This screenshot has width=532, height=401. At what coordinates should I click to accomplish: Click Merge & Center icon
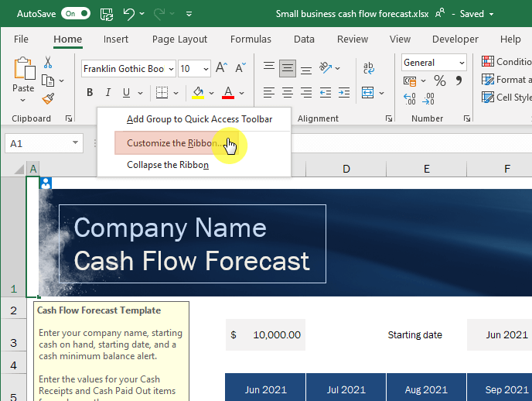click(x=368, y=92)
